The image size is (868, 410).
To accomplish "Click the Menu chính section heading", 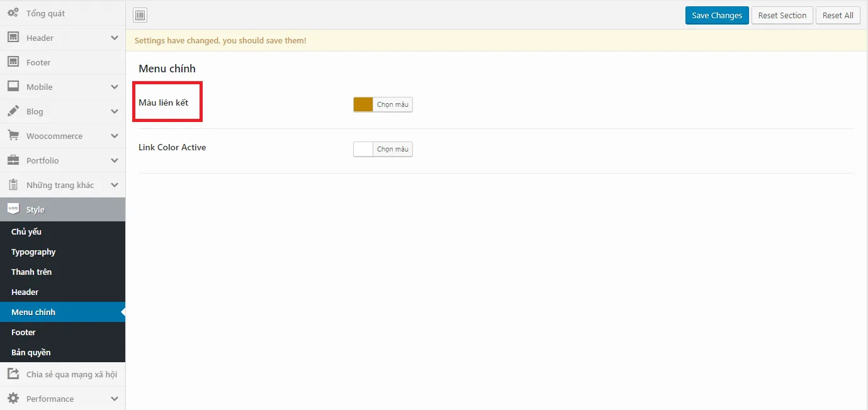I will click(167, 69).
